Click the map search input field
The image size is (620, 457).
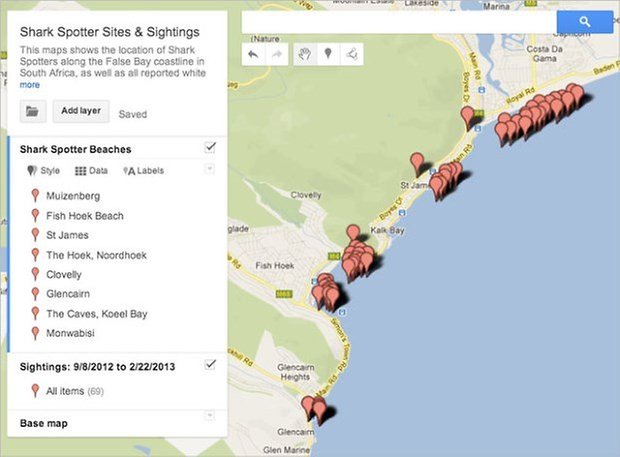tap(399, 22)
